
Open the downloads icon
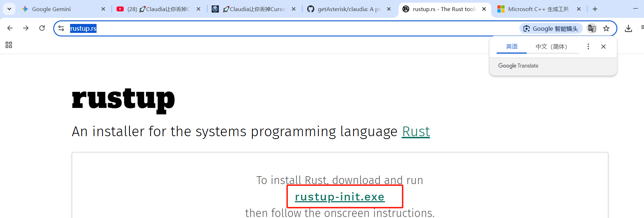tap(628, 28)
